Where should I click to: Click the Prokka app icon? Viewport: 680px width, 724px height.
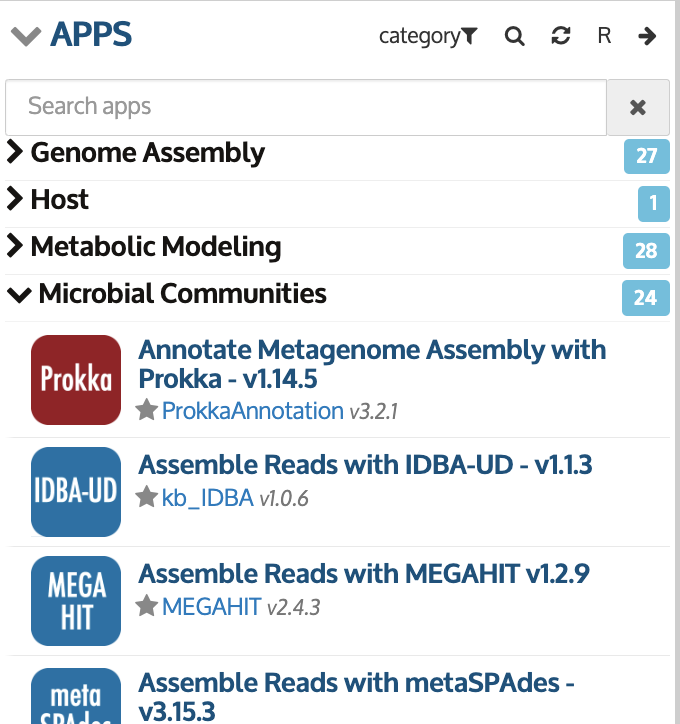[x=76, y=380]
